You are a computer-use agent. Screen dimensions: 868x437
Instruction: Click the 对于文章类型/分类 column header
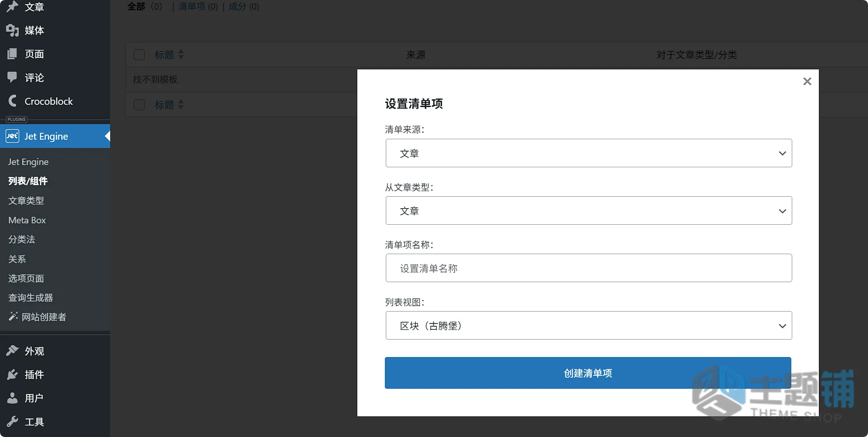pyautogui.click(x=697, y=55)
